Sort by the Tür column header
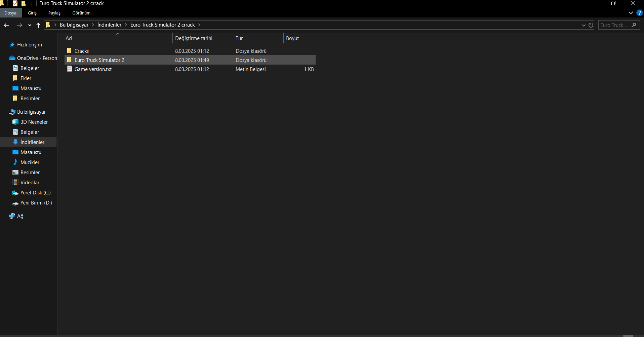Image resolution: width=644 pixels, height=337 pixels. tap(258, 38)
